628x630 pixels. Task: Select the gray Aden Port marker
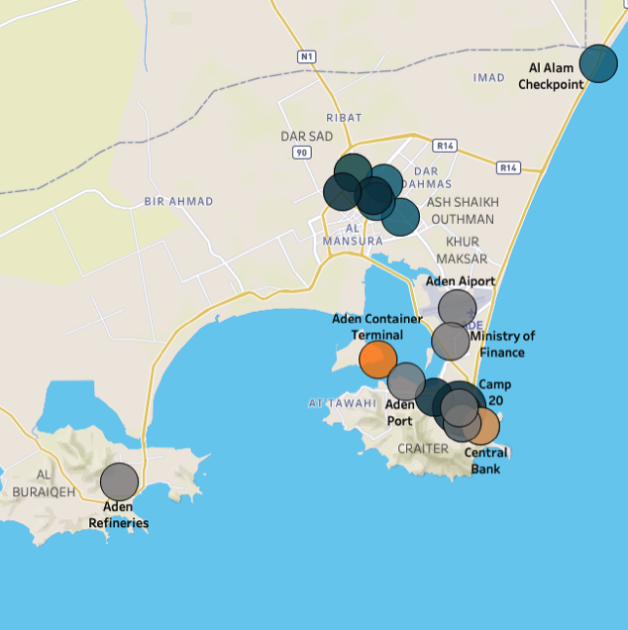tap(405, 381)
